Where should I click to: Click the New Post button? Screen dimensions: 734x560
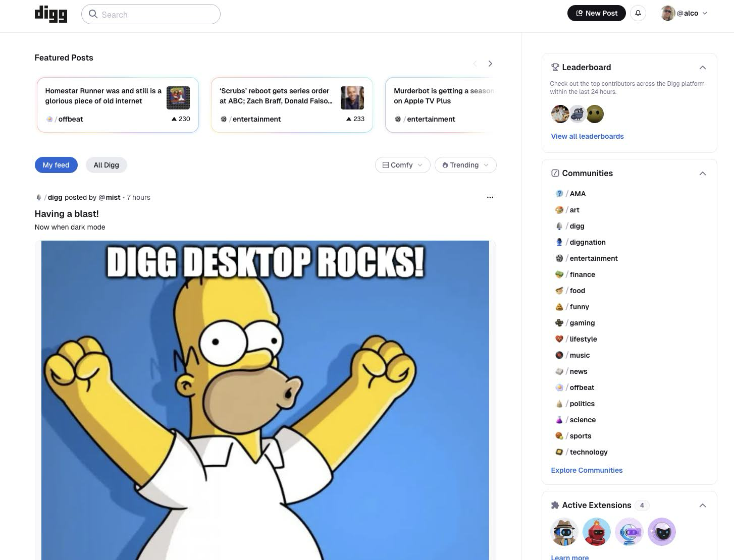pyautogui.click(x=597, y=13)
